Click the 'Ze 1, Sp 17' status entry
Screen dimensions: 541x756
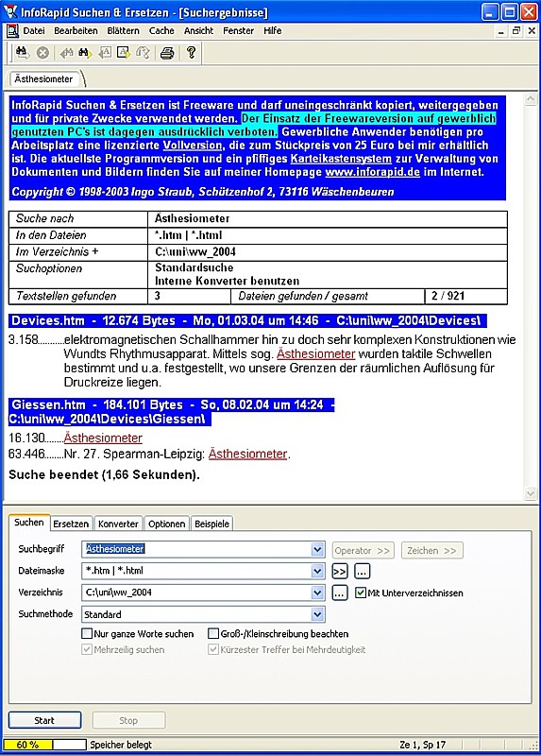pos(422,745)
